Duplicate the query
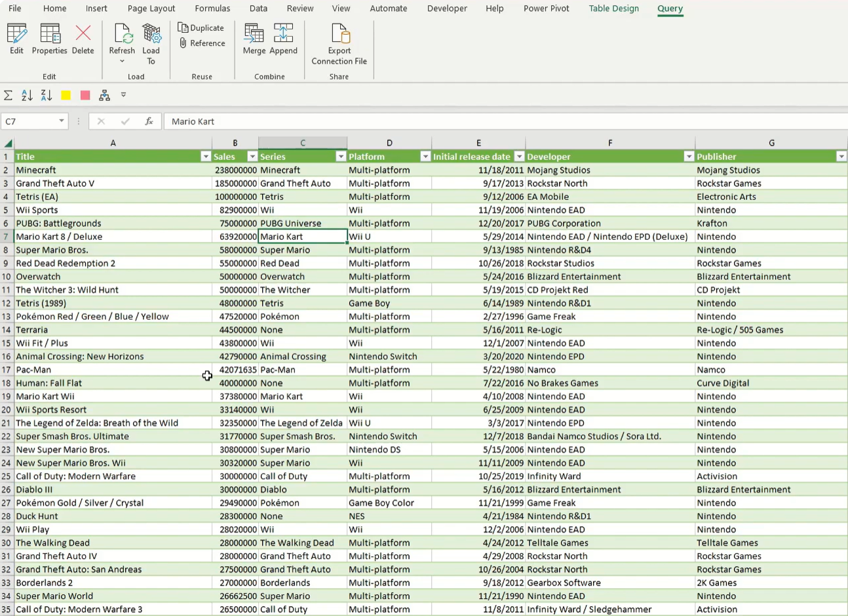 [201, 28]
